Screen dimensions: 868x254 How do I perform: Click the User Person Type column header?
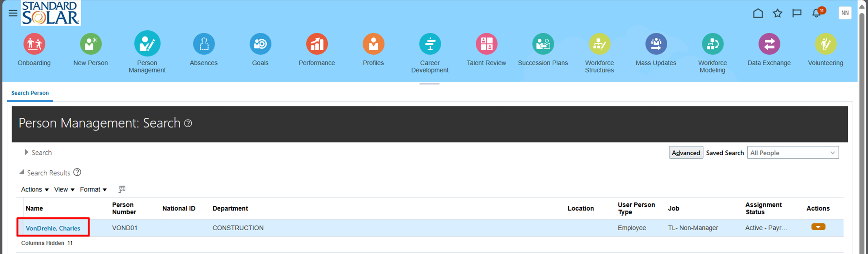(636, 209)
